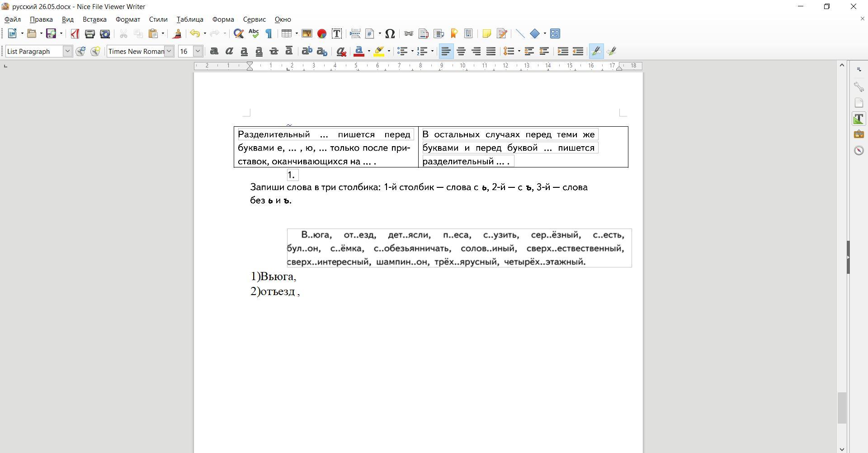Decrease paragraph indent

coord(578,51)
